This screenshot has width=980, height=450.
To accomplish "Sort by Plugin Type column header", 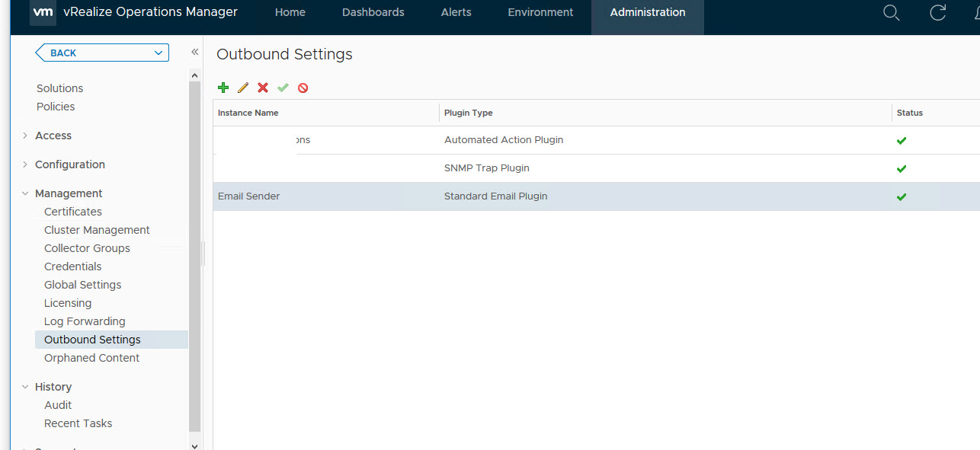I will click(469, 113).
